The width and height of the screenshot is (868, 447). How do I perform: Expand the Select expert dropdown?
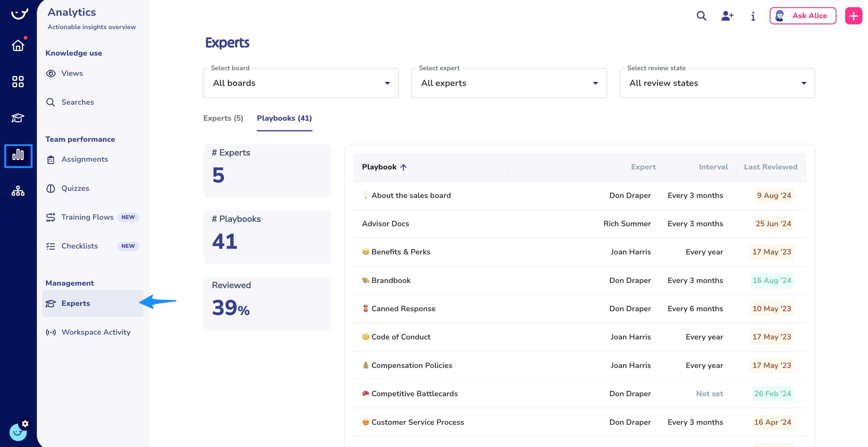pos(509,83)
